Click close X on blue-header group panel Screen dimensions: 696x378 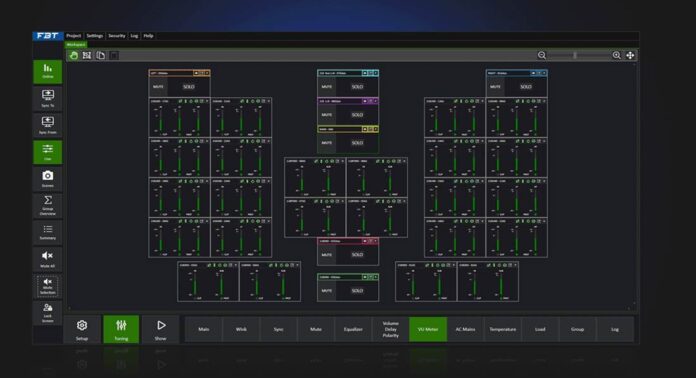click(x=544, y=73)
